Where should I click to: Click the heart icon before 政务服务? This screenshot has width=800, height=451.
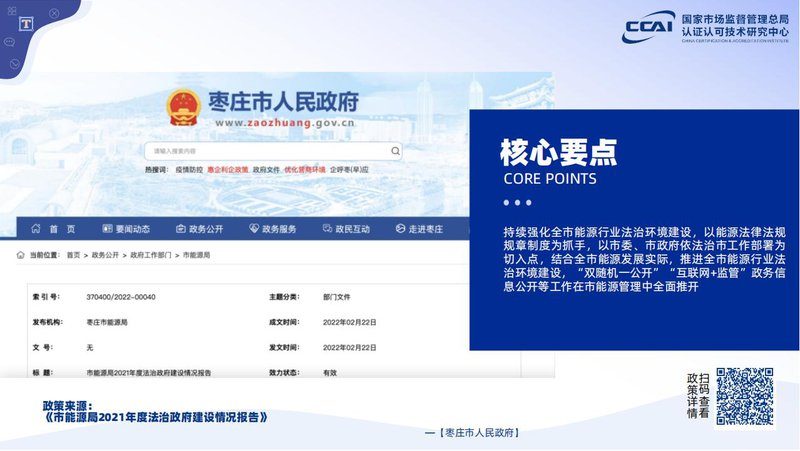(254, 229)
